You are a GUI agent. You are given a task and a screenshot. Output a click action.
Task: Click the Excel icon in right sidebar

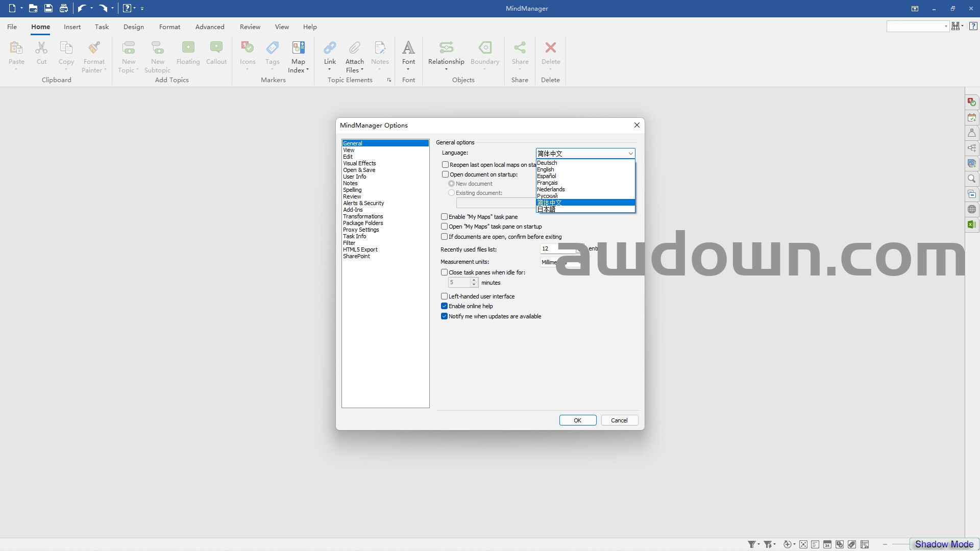(972, 224)
